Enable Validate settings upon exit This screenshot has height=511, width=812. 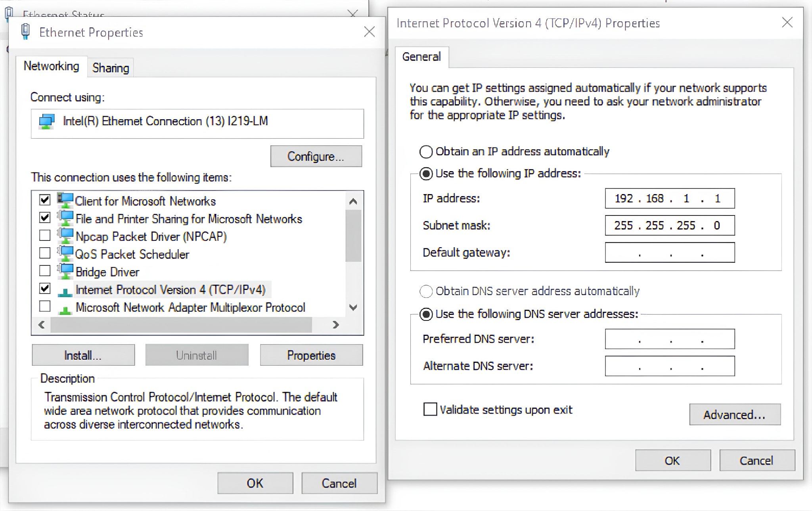pyautogui.click(x=429, y=409)
